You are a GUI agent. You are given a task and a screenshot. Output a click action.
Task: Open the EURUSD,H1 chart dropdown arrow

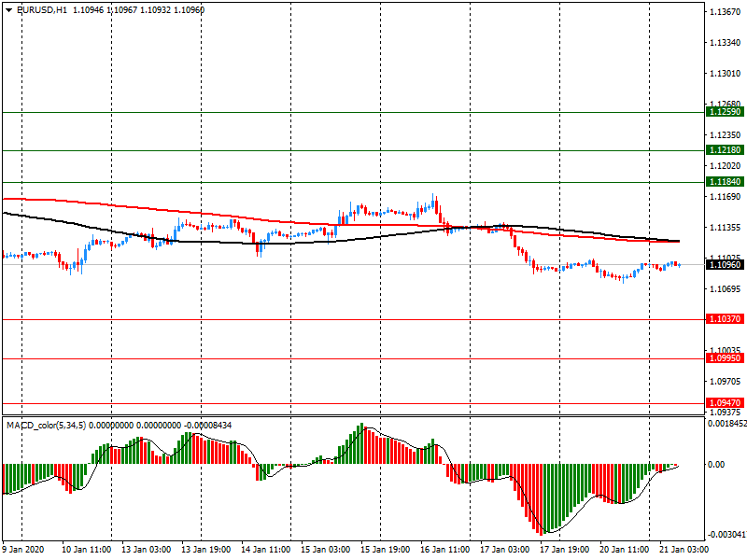pyautogui.click(x=9, y=10)
